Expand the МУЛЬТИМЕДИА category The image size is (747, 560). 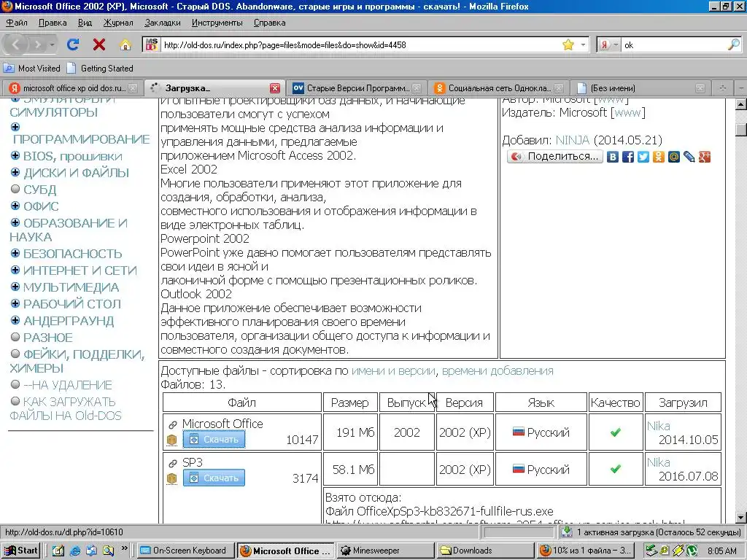(x=15, y=287)
